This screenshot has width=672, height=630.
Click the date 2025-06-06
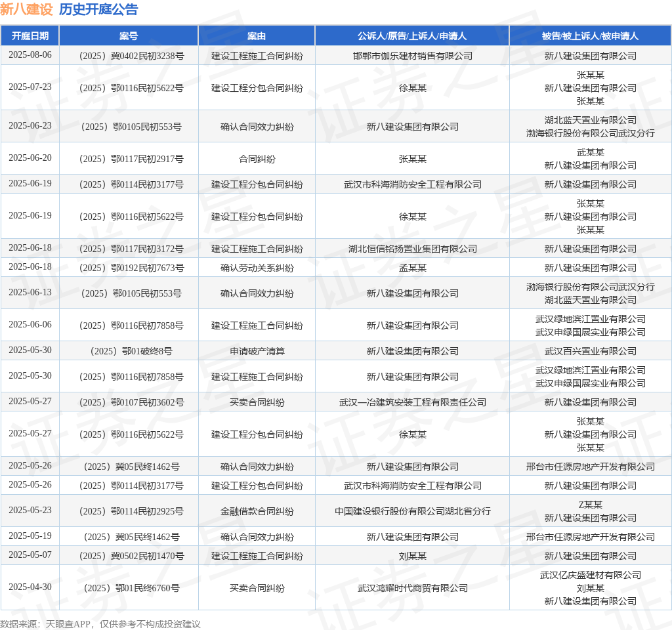(30, 324)
